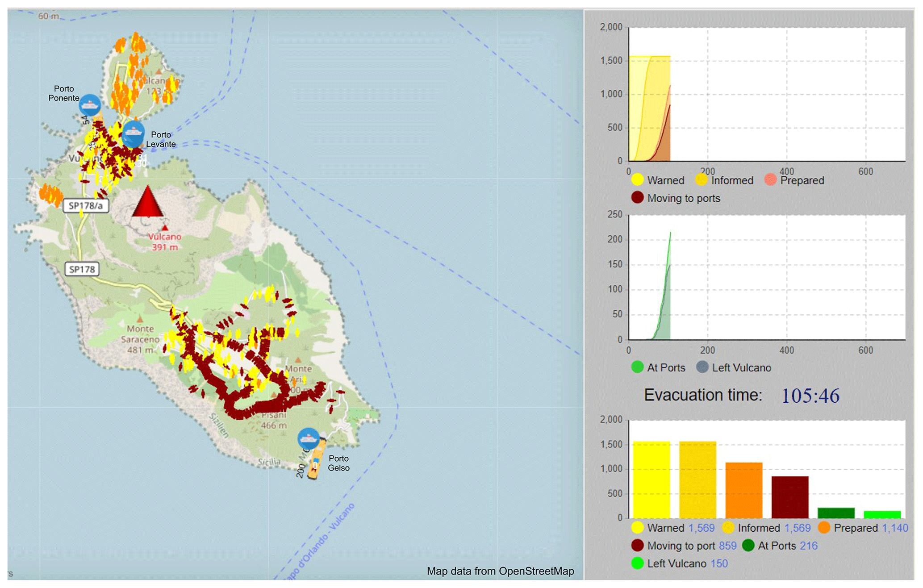The width and height of the screenshot is (923, 588).
Task: Click the Monte Saraceno peak marker
Action: pos(140,319)
